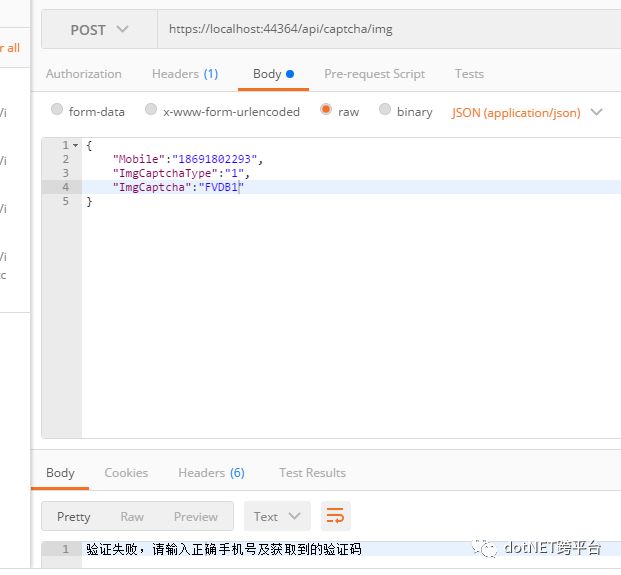Open the Pre-request Script tab
Viewport: 621px width, 575px height.
click(374, 74)
